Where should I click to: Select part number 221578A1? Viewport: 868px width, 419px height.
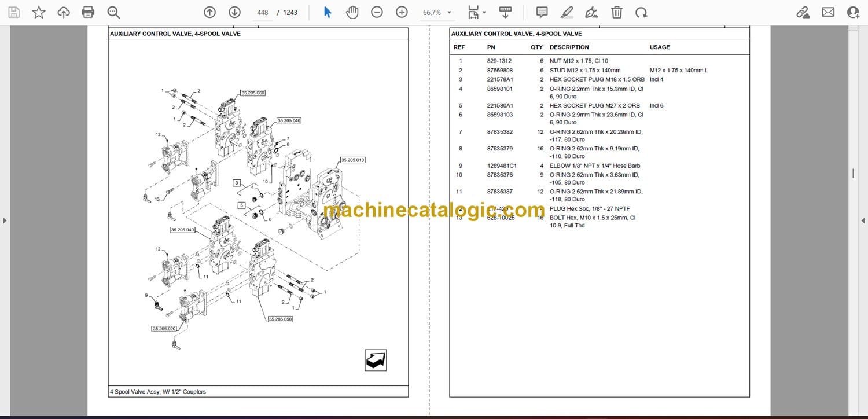[x=500, y=79]
